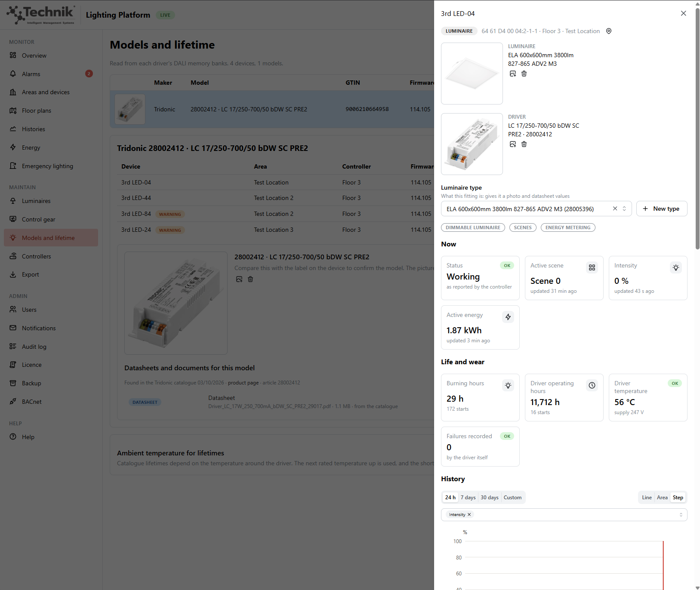Set chart style to Area
The image size is (700, 590).
pos(662,498)
